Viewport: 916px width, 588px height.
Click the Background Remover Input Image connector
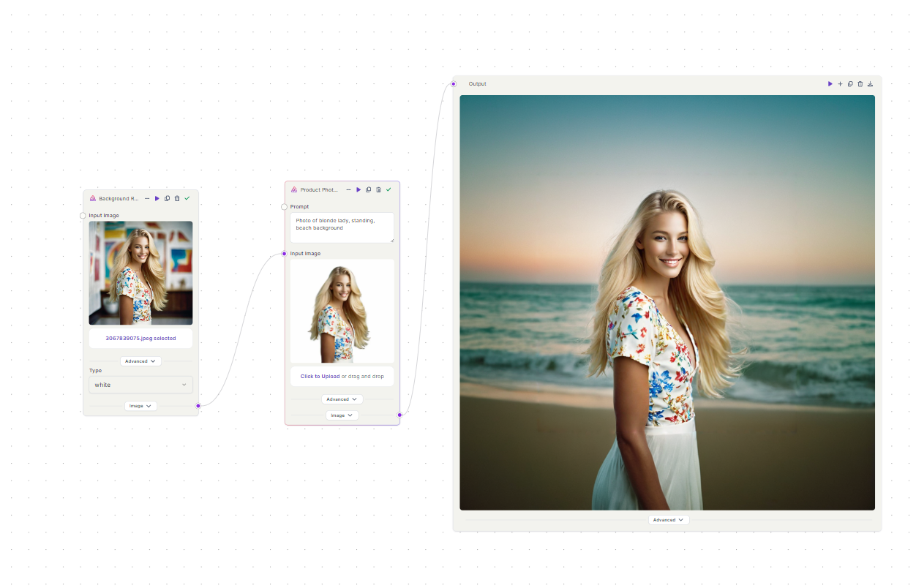click(x=83, y=216)
